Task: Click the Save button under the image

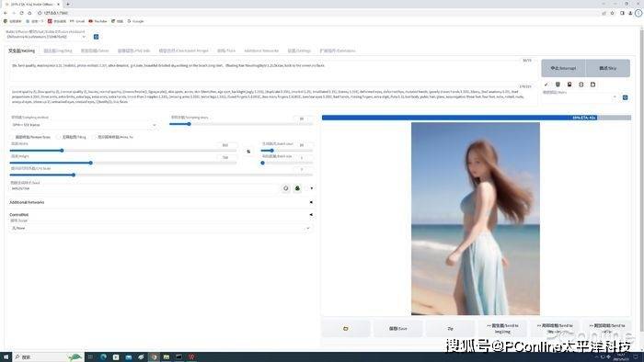Action: (398, 328)
